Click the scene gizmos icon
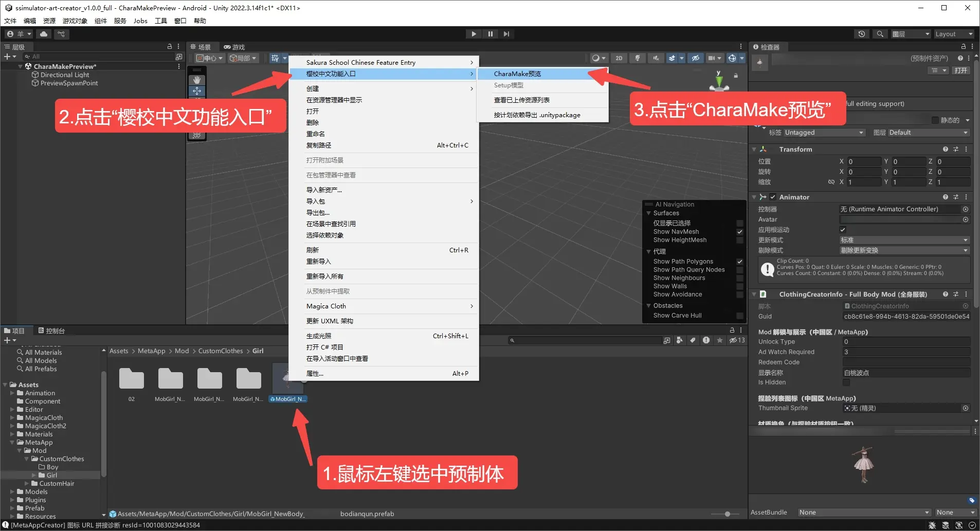This screenshot has width=980, height=531. point(732,58)
